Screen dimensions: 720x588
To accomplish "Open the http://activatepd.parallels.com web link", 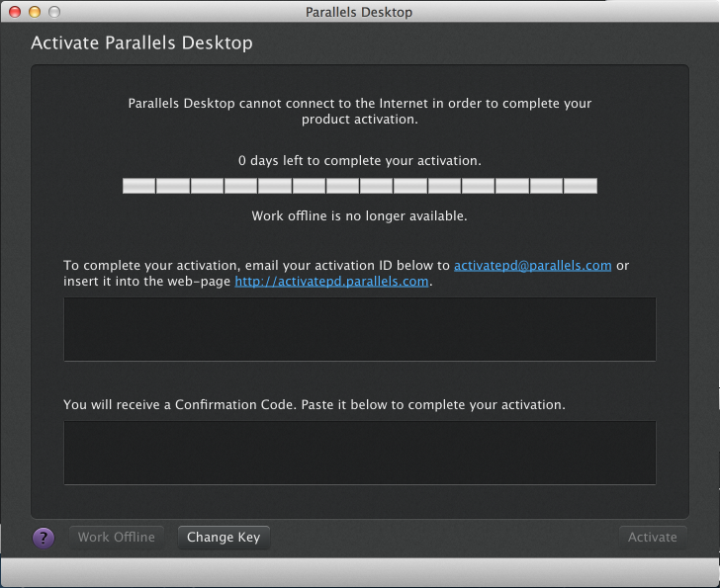I will click(x=331, y=282).
